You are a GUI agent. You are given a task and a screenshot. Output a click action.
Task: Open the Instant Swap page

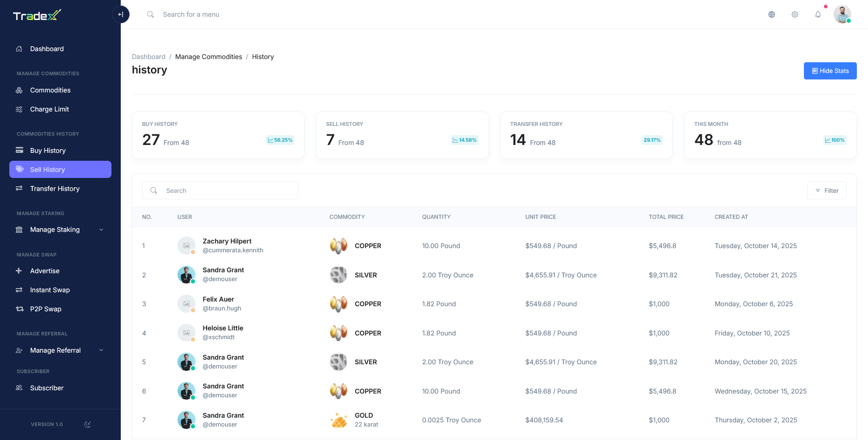pyautogui.click(x=50, y=290)
